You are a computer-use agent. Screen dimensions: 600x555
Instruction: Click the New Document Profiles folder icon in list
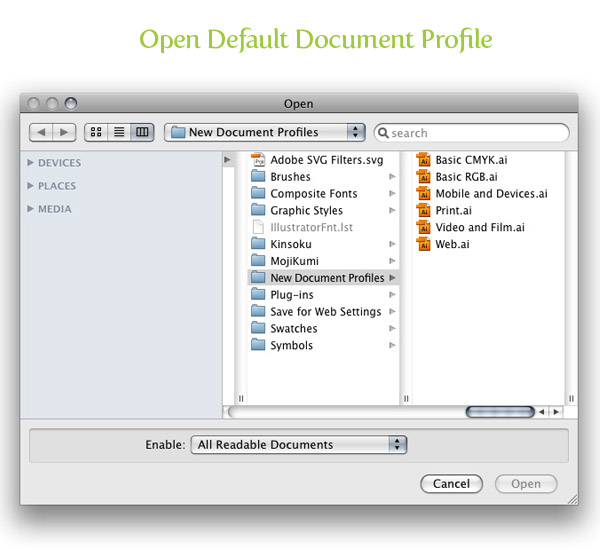(258, 278)
